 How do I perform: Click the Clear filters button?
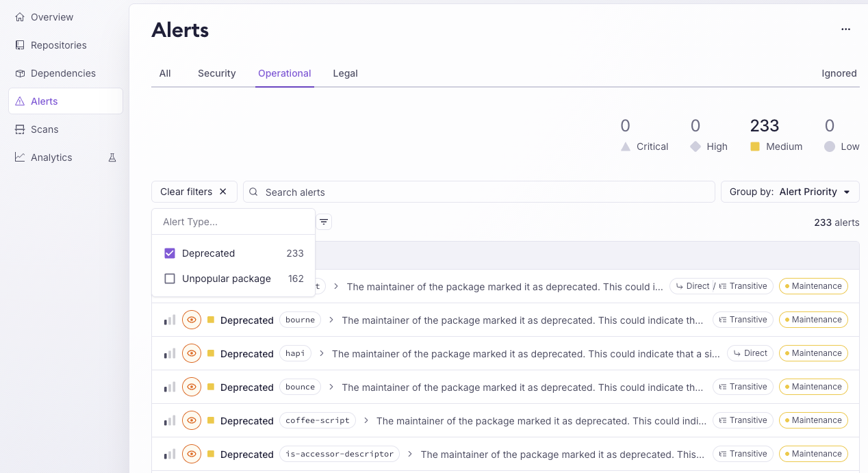point(194,192)
